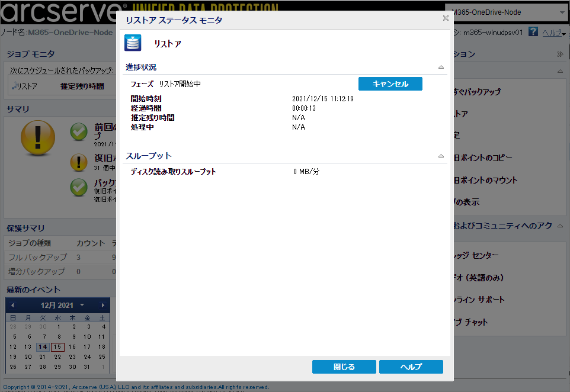Close the restore status monitor dialog

(x=446, y=18)
